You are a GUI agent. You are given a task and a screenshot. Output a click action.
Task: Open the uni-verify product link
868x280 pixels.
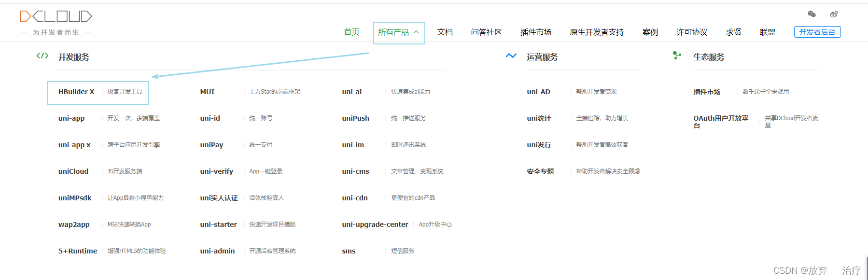point(216,171)
